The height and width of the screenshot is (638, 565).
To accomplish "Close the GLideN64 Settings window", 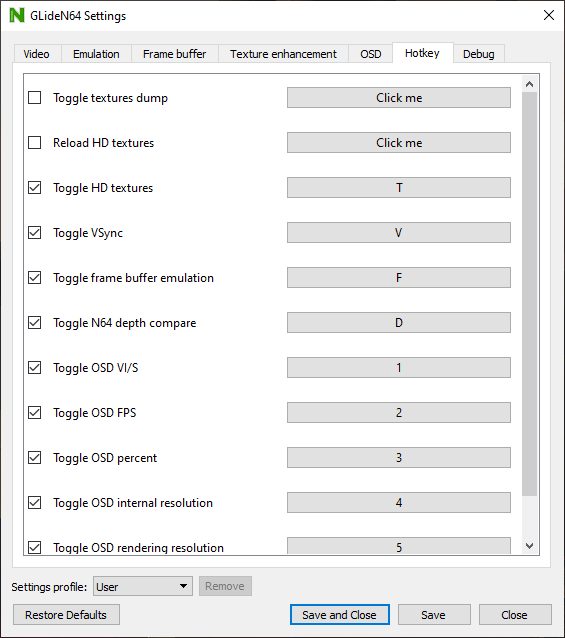I will [549, 15].
